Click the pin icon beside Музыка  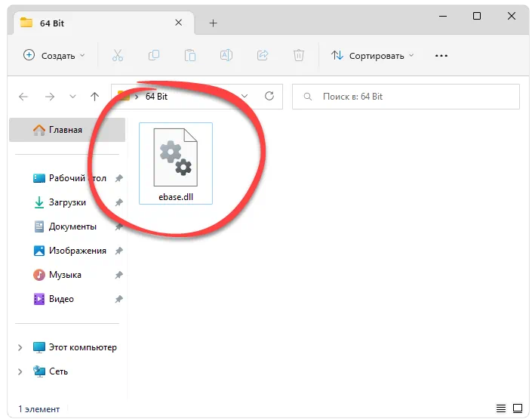coord(118,275)
